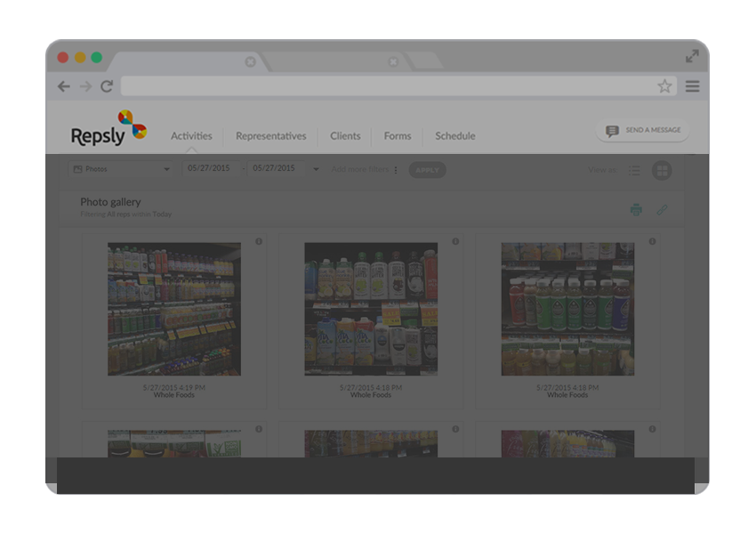The width and height of the screenshot is (756, 534).
Task: Reload the page using the refresh icon
Action: point(107,86)
